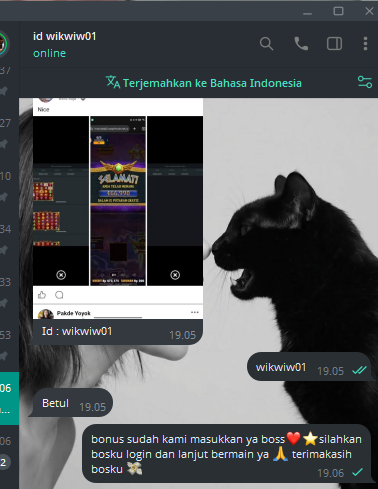Viewport: 378px width, 489px height.
Task: Open chat info for id wikwiw01
Action: click(65, 36)
